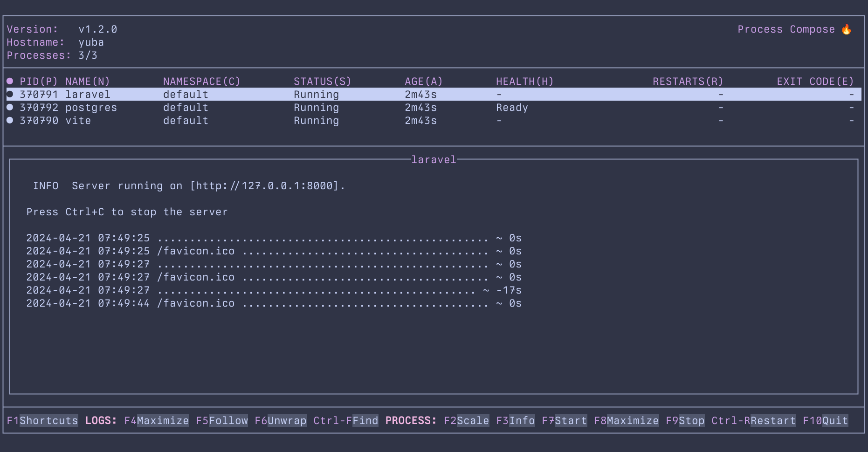Sort by HEALTH(H) column header
The height and width of the screenshot is (452, 868).
click(525, 82)
